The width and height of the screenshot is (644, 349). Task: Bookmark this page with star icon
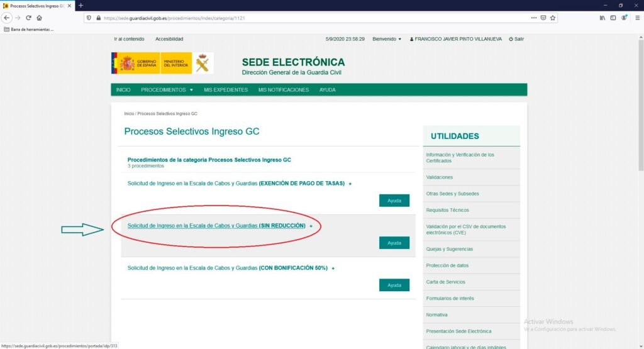553,18
